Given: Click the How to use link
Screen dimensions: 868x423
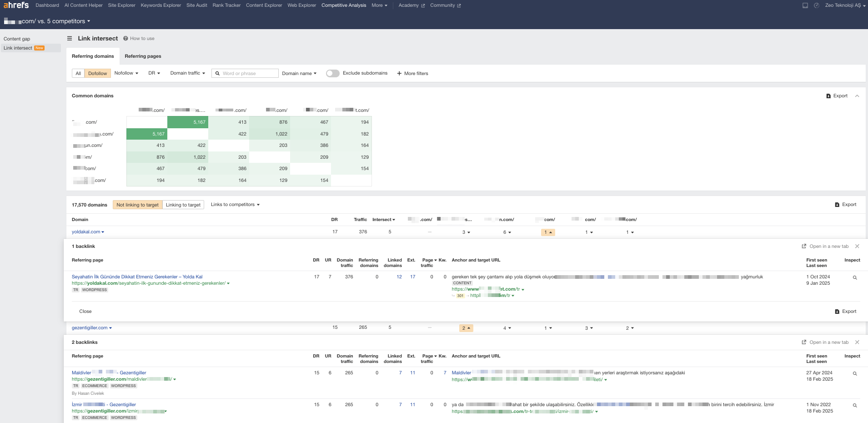Looking at the screenshot, I should point(142,39).
